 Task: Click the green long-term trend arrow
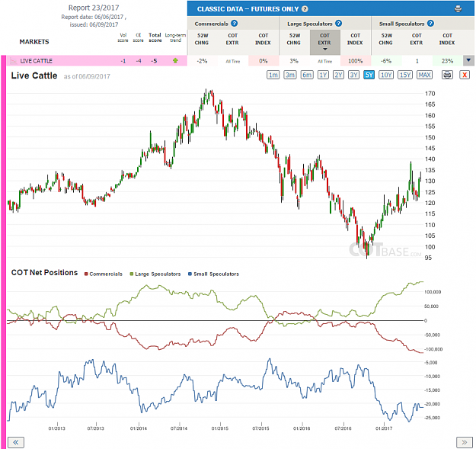pyautogui.click(x=175, y=61)
